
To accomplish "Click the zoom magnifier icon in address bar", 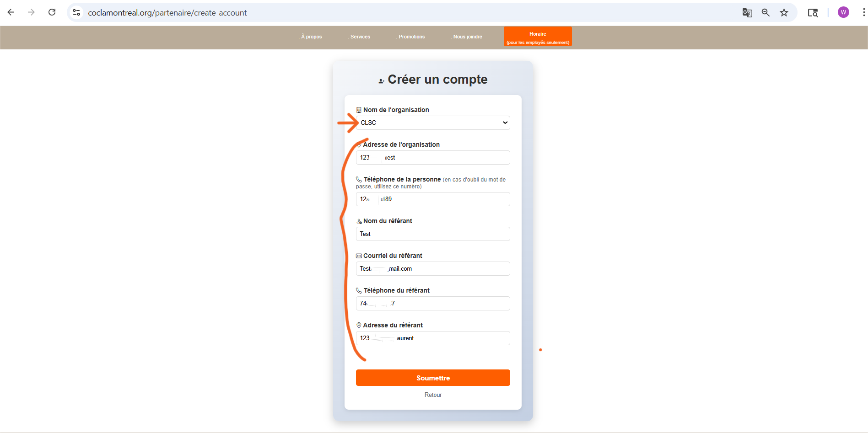I will tap(766, 13).
